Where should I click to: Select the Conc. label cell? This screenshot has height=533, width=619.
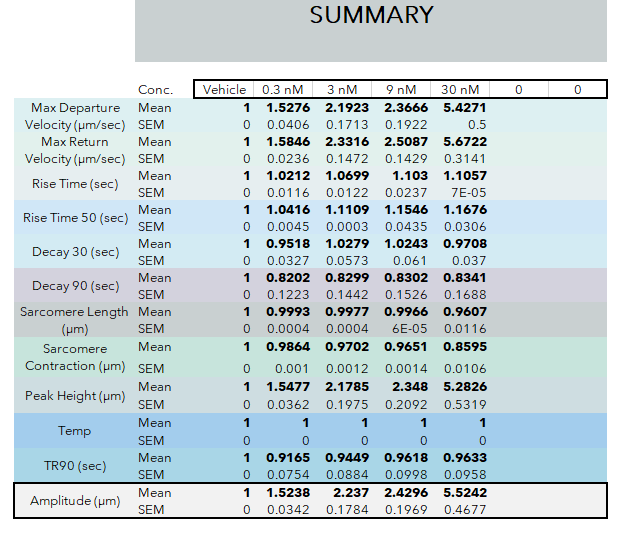pyautogui.click(x=156, y=90)
